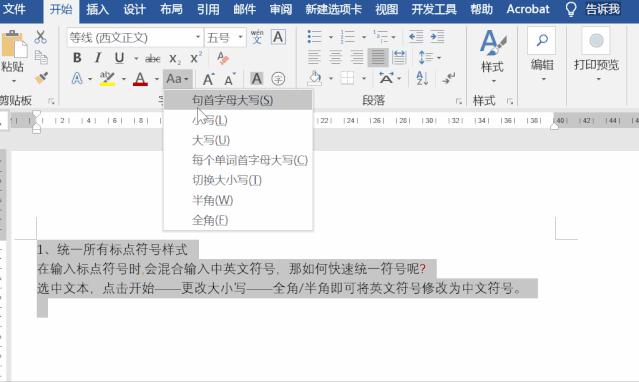Choose 半角(W) option

pyautogui.click(x=238, y=200)
